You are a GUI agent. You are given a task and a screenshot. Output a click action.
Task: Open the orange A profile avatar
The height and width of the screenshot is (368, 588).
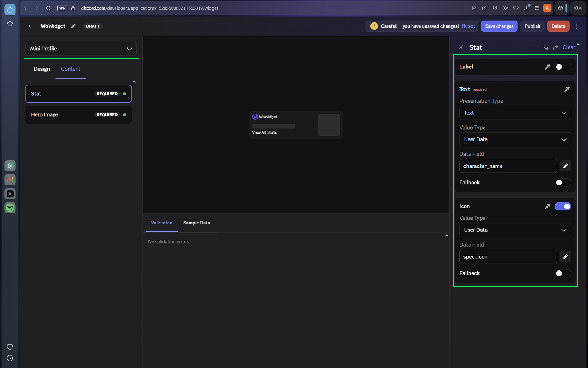(547, 8)
